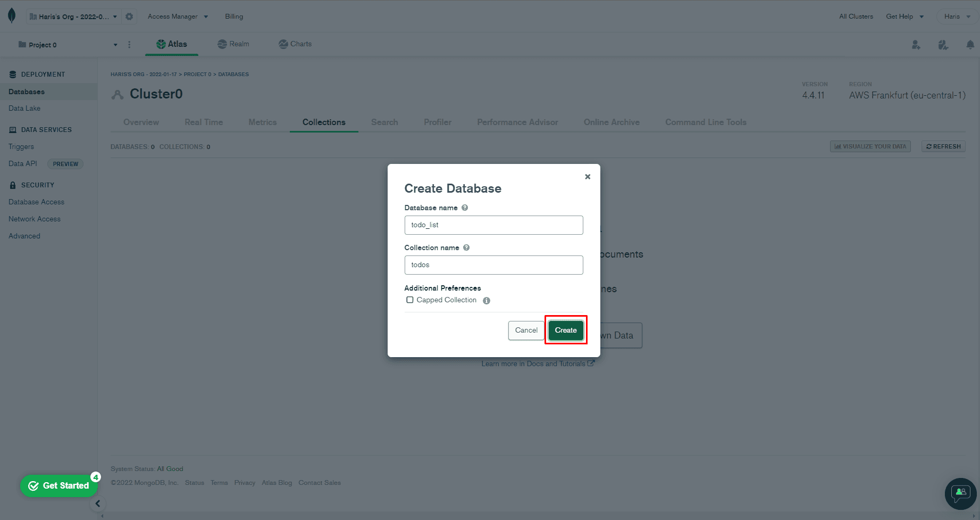Close the Create Database dialog
This screenshot has height=520, width=980.
click(588, 177)
